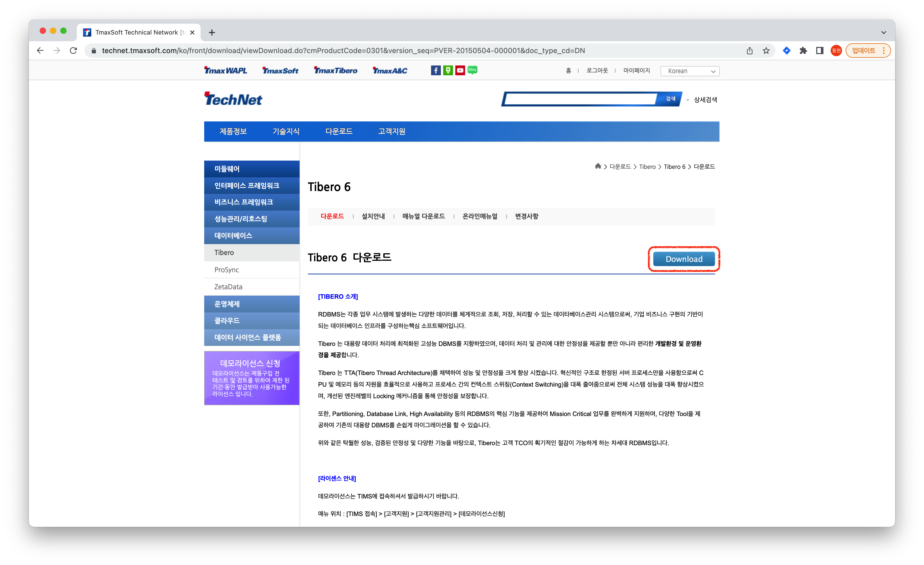
Task: Open the TmaxTibero logo link
Action: (x=336, y=70)
